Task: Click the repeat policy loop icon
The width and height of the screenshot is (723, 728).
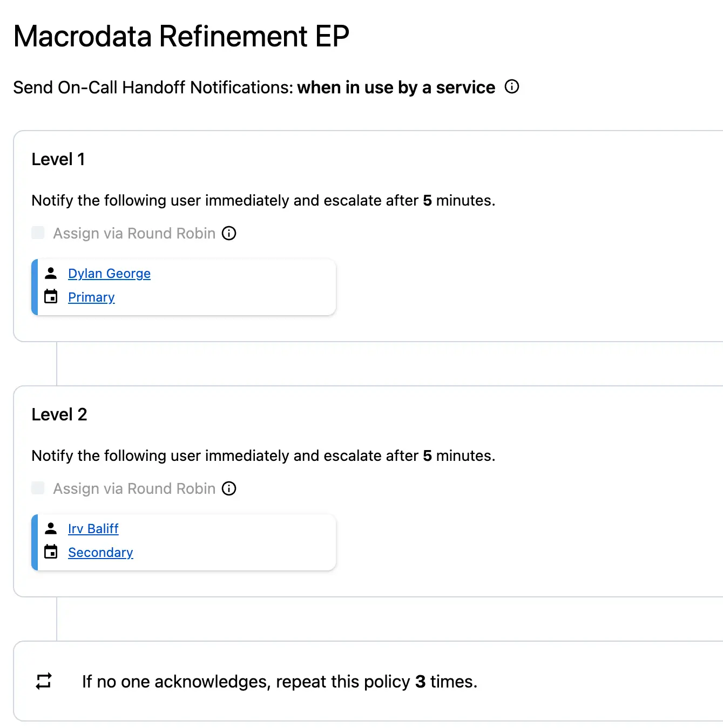Action: point(44,681)
